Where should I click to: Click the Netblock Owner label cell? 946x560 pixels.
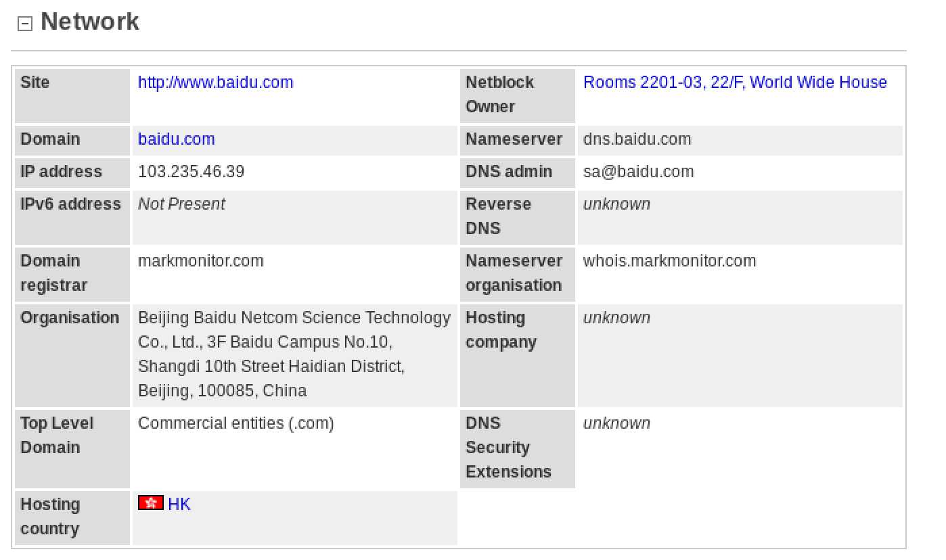[518, 95]
